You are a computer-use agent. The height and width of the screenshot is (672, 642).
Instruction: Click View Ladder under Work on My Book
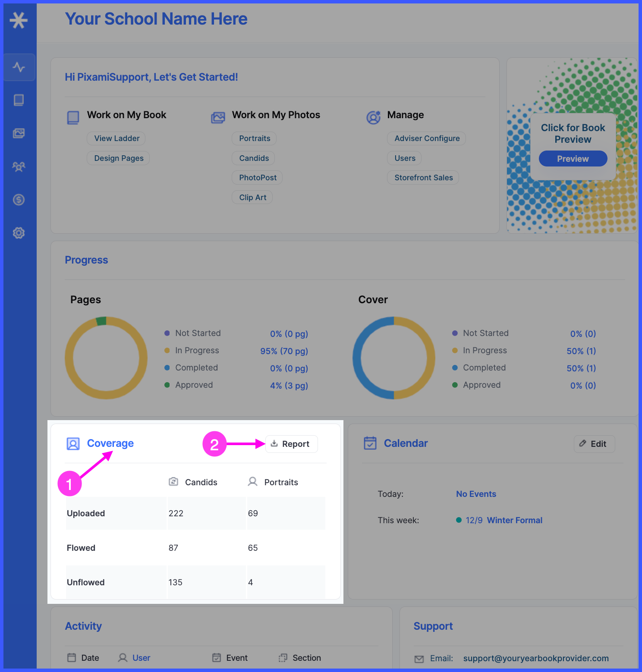tap(116, 138)
